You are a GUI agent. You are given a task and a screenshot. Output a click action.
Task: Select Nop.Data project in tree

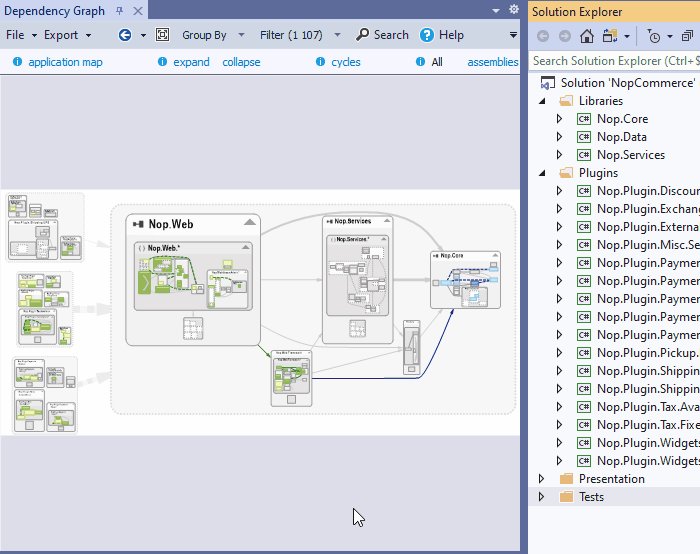click(x=622, y=137)
